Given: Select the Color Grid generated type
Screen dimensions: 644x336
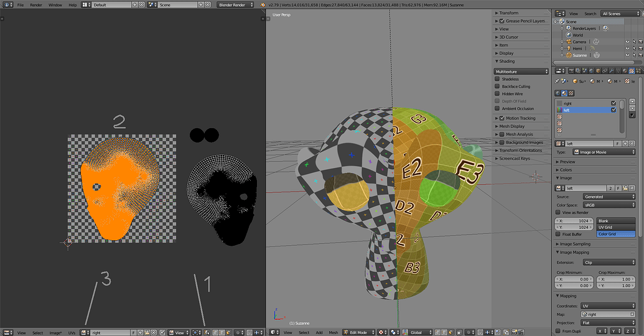Looking at the screenshot, I should click(615, 234).
